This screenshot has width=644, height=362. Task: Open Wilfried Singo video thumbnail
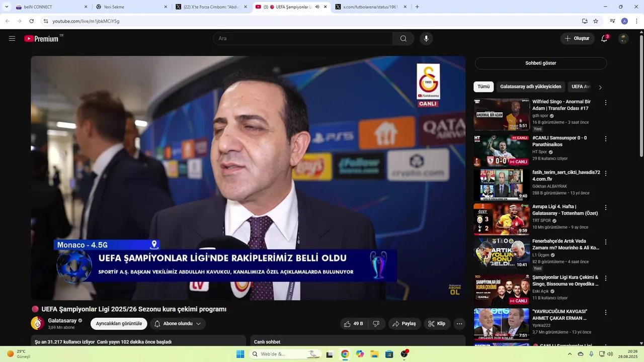[x=502, y=114]
